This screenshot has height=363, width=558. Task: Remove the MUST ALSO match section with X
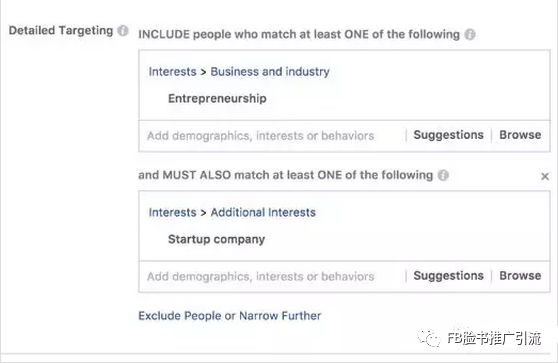tap(544, 176)
